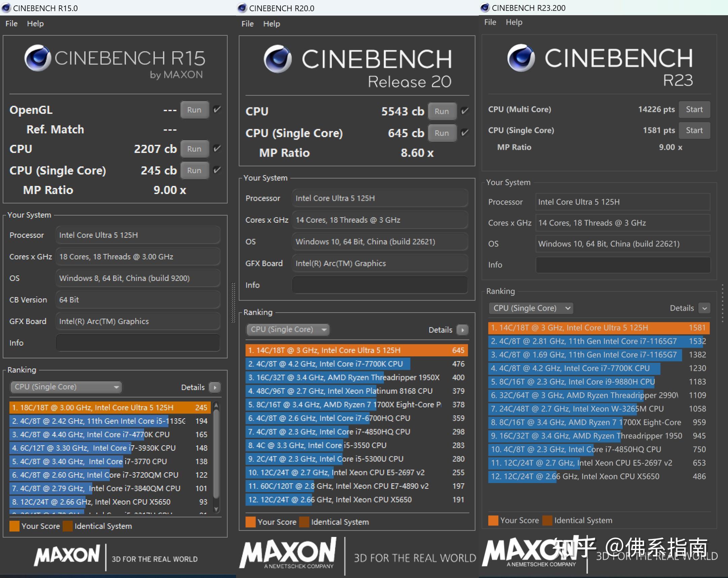728x578 pixels.
Task: Select the Xeon Platinum 8168 row in R20
Action: (x=357, y=391)
